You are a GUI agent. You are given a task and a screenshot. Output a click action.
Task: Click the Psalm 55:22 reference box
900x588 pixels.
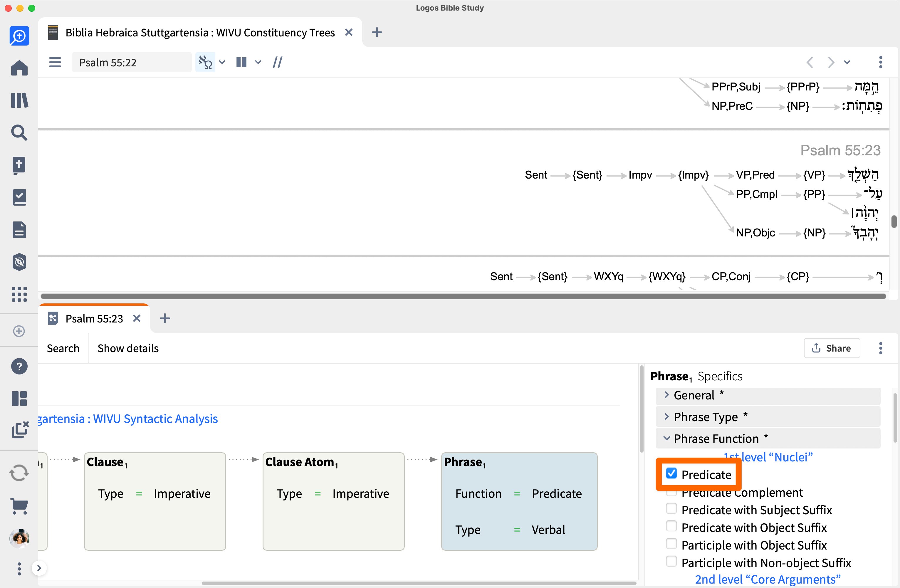(x=131, y=62)
